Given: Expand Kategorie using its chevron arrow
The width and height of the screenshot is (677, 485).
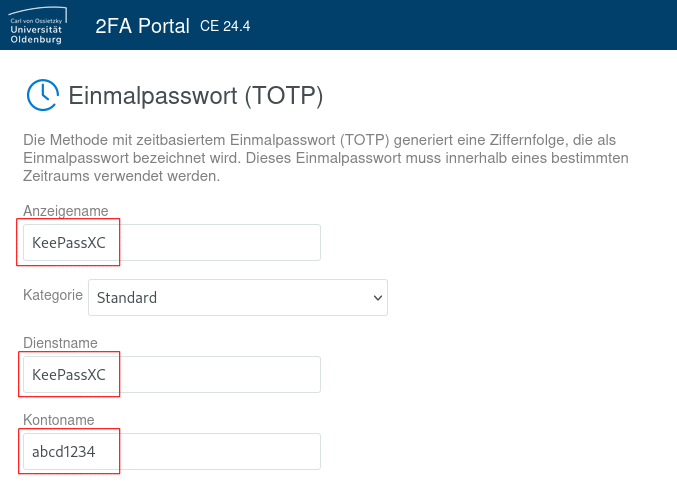Looking at the screenshot, I should pos(377,297).
